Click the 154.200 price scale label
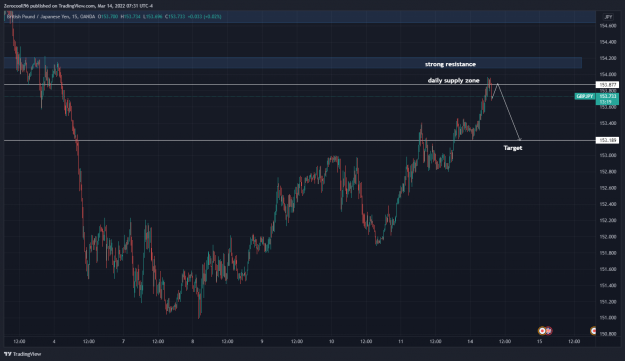The image size is (625, 361). [x=607, y=58]
